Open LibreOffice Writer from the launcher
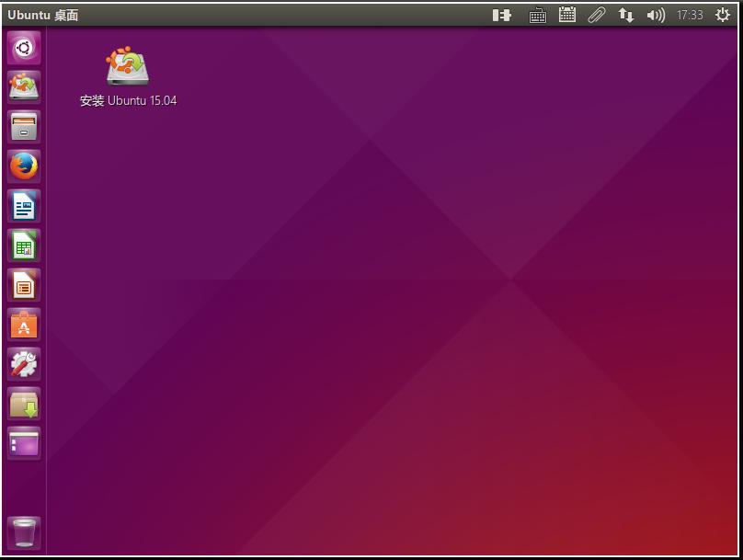 [24, 206]
